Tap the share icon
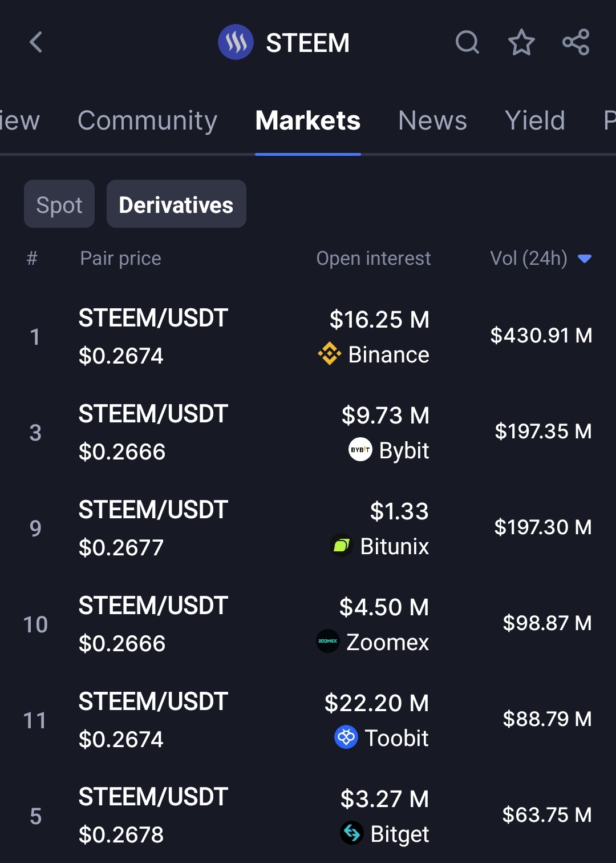This screenshot has width=616, height=863. tap(576, 42)
